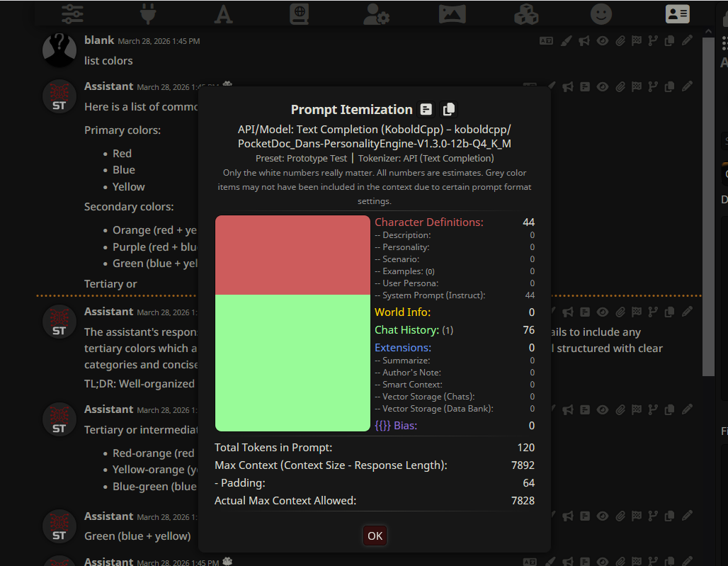Click the chat scrollbar thumb
This screenshot has width=728, height=566.
[x=708, y=207]
